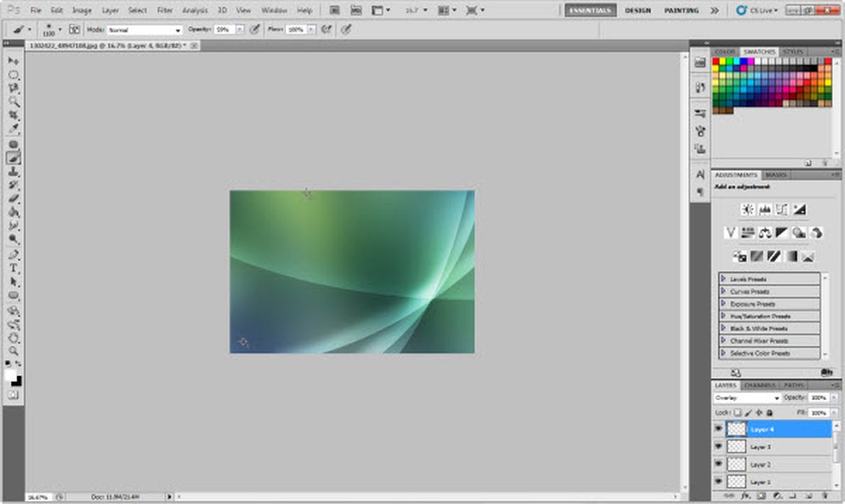Image resolution: width=845 pixels, height=504 pixels.
Task: Add a Color Balance adjustment
Action: pos(764,233)
